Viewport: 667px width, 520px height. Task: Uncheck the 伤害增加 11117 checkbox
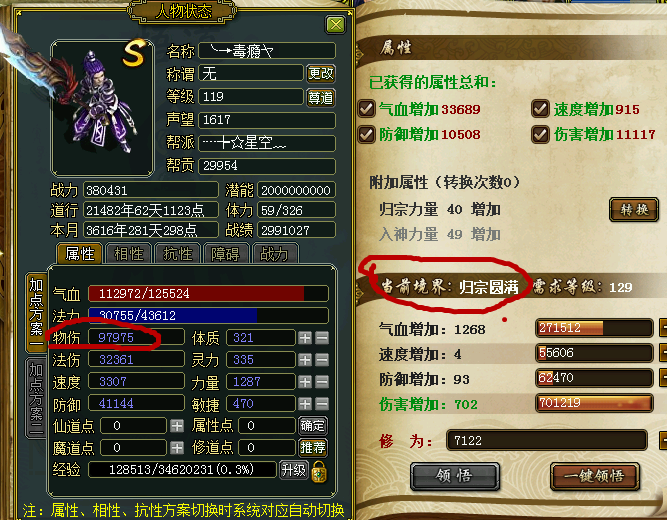[540, 134]
